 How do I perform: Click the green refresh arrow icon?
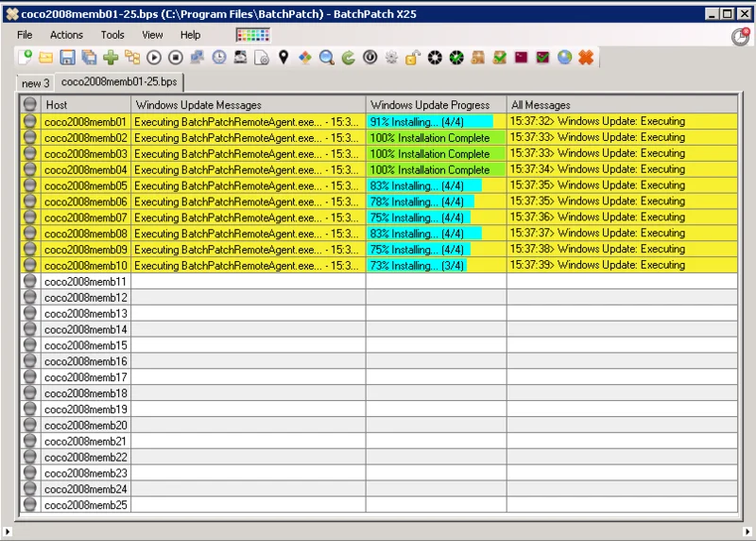point(348,58)
